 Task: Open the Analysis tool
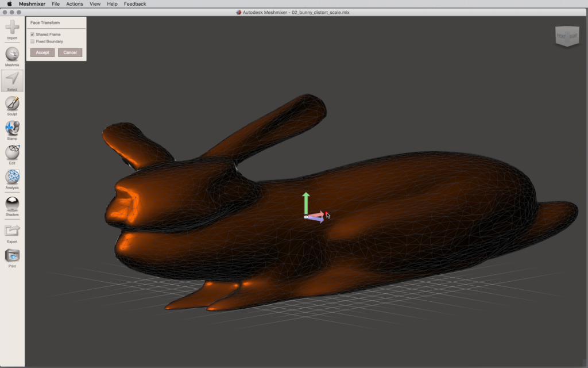(x=12, y=177)
